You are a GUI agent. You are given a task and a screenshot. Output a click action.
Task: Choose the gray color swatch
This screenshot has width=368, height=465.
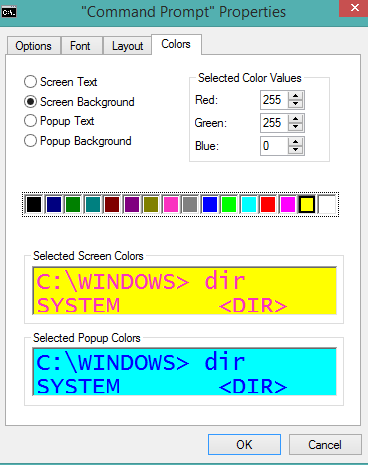(190, 204)
